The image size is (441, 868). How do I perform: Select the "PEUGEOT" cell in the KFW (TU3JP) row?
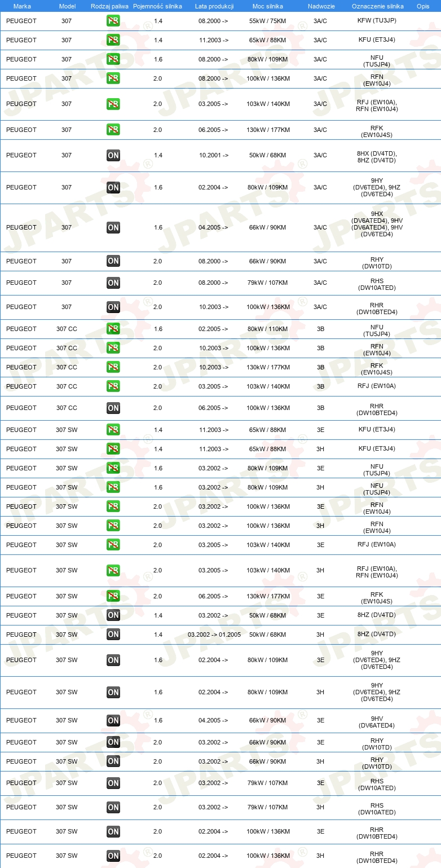21,21
